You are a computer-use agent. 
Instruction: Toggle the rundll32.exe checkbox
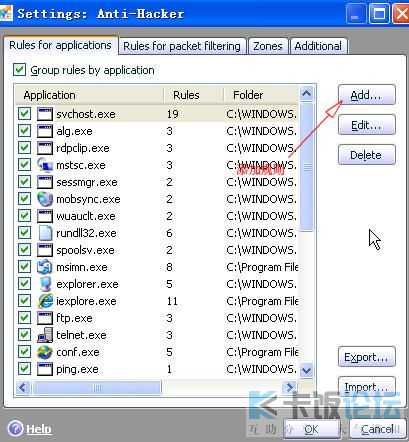(24, 233)
